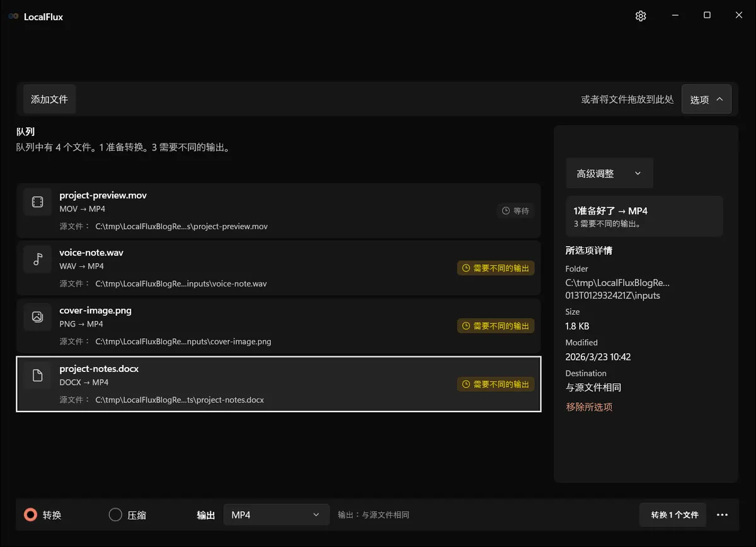Click the source path ending in project-preview.mov

[181, 226]
